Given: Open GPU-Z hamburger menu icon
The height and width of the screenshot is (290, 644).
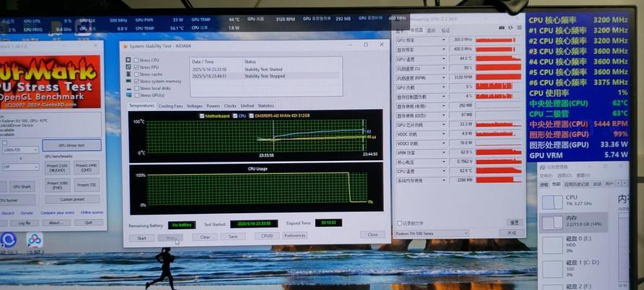Looking at the screenshot, I should 519,28.
